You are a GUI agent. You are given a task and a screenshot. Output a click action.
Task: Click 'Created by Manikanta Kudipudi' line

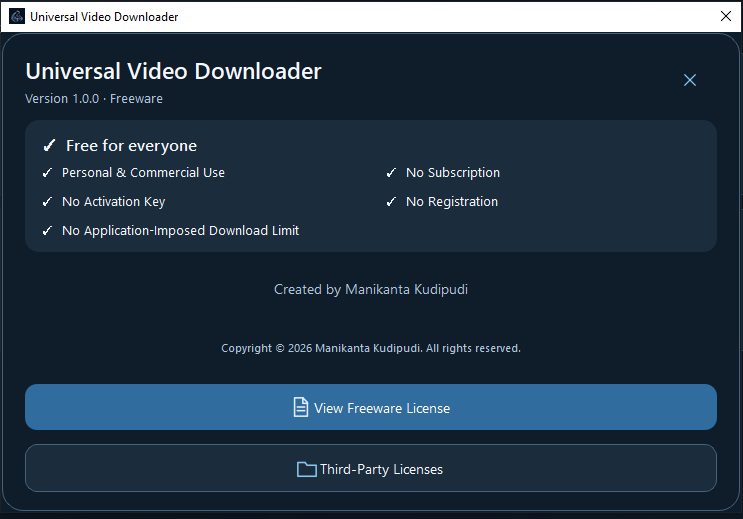pyautogui.click(x=371, y=289)
